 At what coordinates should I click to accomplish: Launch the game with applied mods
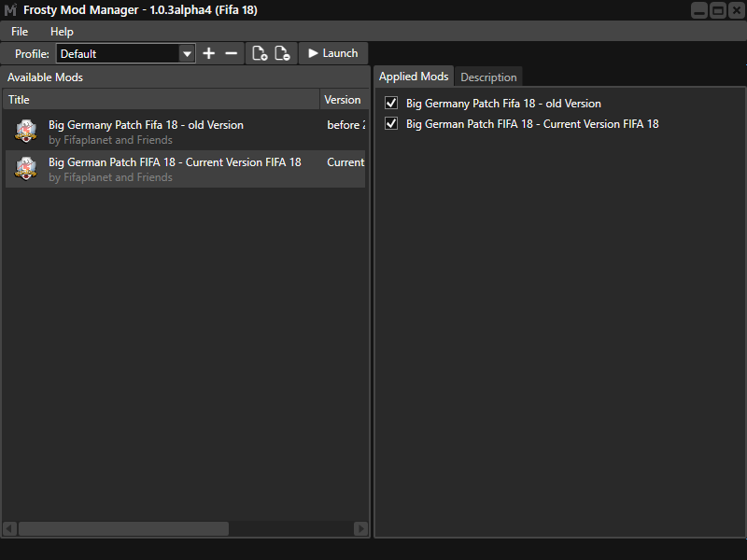[333, 53]
